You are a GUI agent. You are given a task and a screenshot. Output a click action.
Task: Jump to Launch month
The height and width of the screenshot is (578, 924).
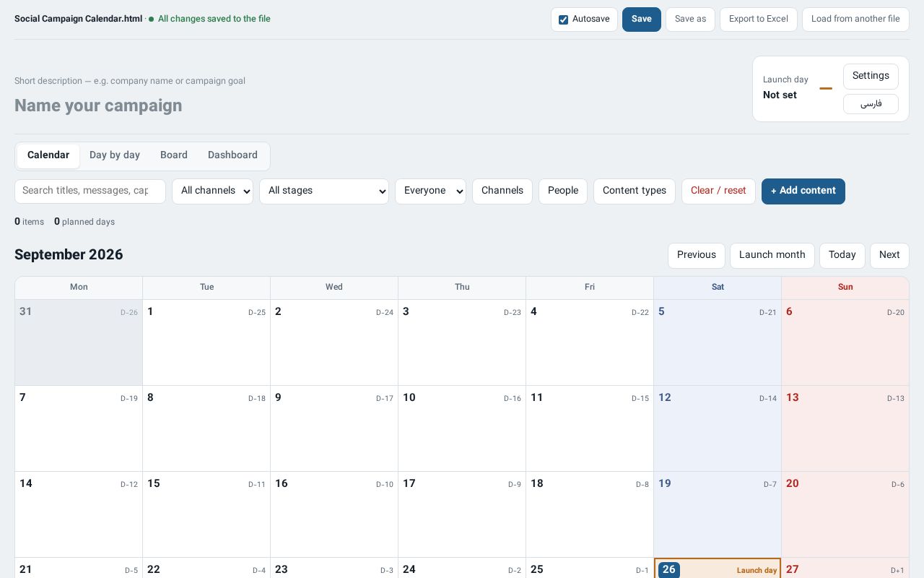[x=772, y=255]
